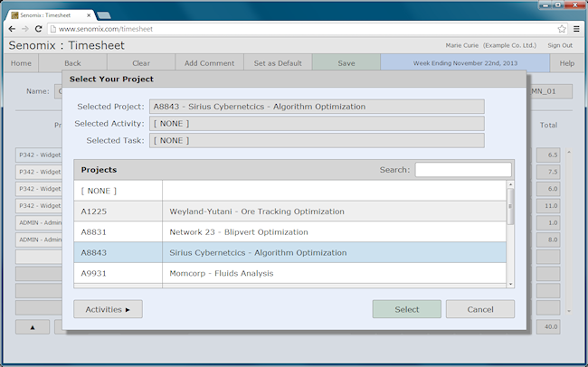Select project code A8831
The image size is (588, 367).
(x=94, y=232)
